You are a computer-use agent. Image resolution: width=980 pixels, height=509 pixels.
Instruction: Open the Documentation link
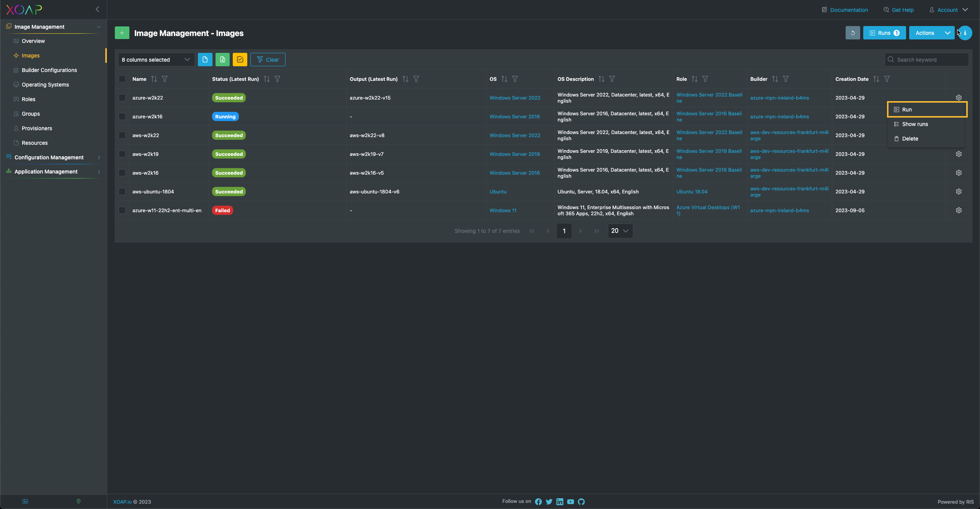(845, 10)
